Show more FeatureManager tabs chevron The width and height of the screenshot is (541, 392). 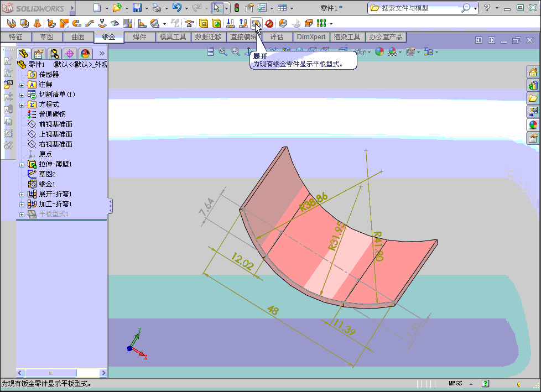point(101,53)
